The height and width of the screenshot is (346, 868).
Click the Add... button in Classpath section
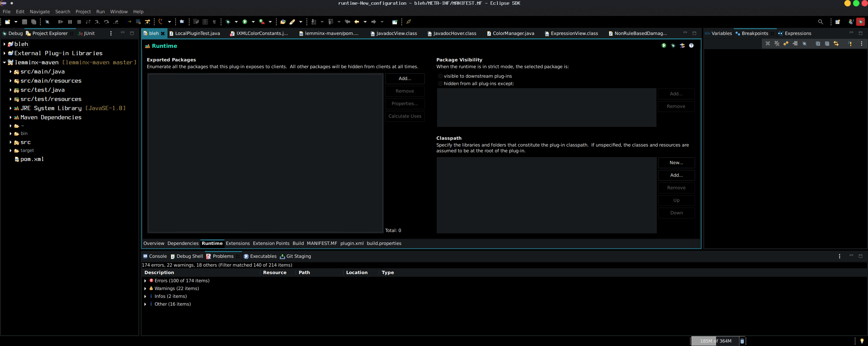coord(676,175)
